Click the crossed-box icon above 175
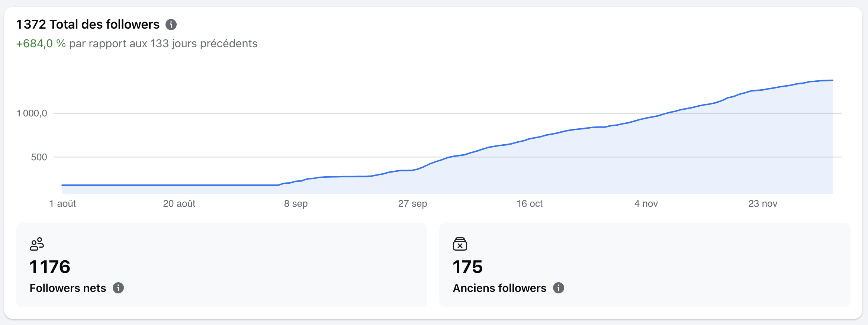The image size is (868, 325). click(x=460, y=244)
